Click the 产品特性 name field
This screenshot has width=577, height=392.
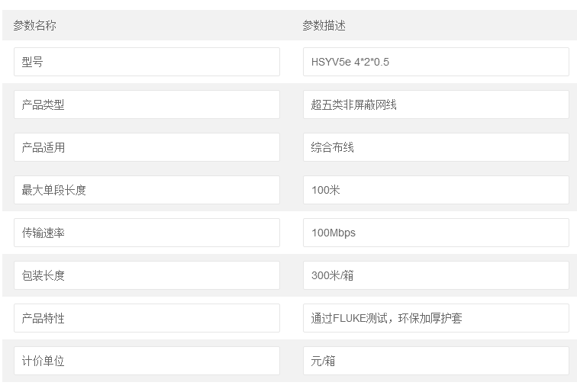147,318
